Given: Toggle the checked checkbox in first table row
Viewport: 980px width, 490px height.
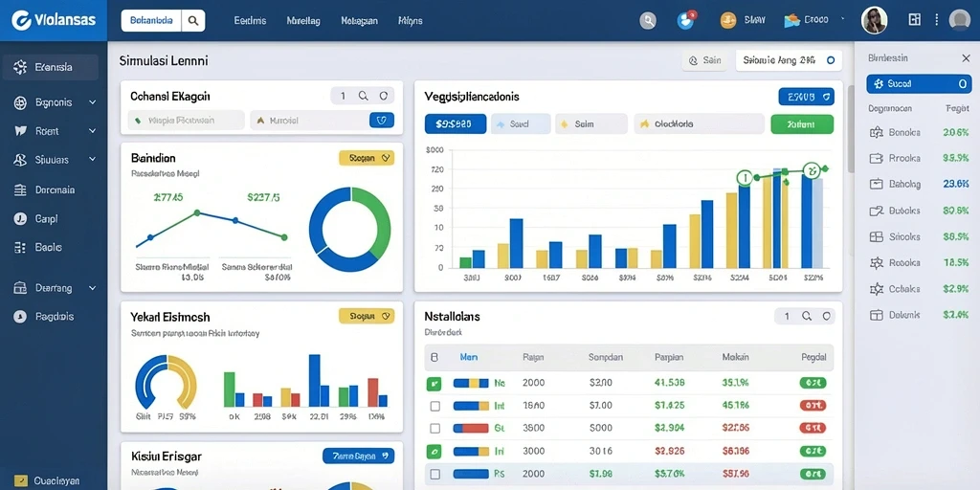Looking at the screenshot, I should [434, 383].
